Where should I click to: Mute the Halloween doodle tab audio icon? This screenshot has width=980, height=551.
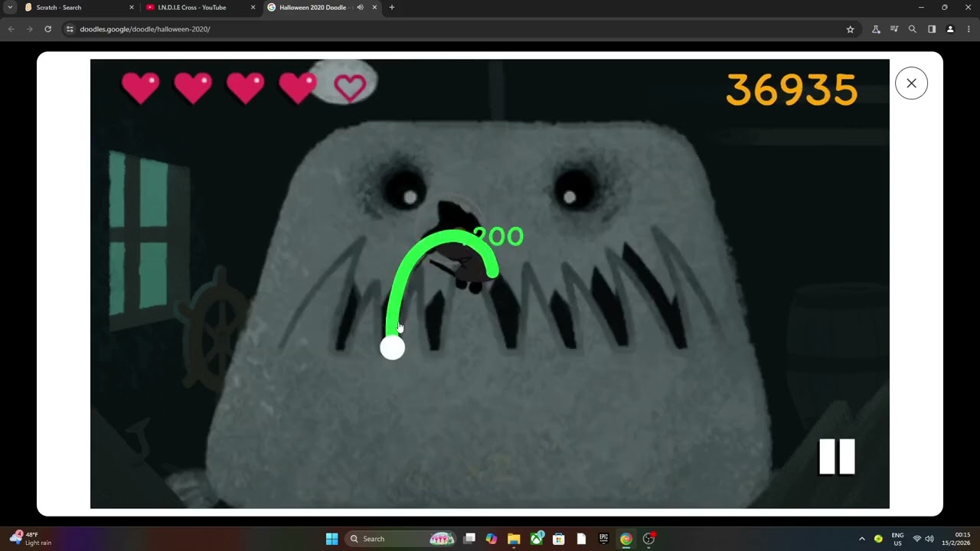tap(360, 8)
